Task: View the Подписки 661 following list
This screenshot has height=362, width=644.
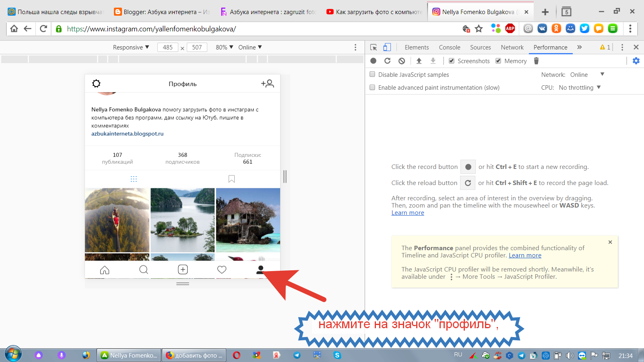Action: tap(248, 158)
